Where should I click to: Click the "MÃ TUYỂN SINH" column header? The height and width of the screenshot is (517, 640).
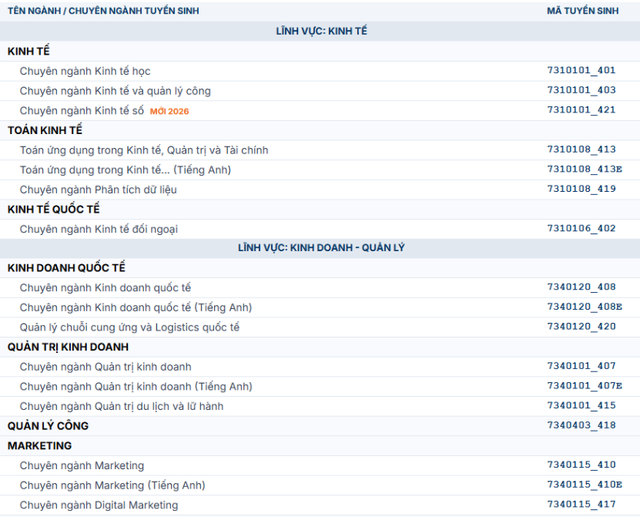click(581, 11)
